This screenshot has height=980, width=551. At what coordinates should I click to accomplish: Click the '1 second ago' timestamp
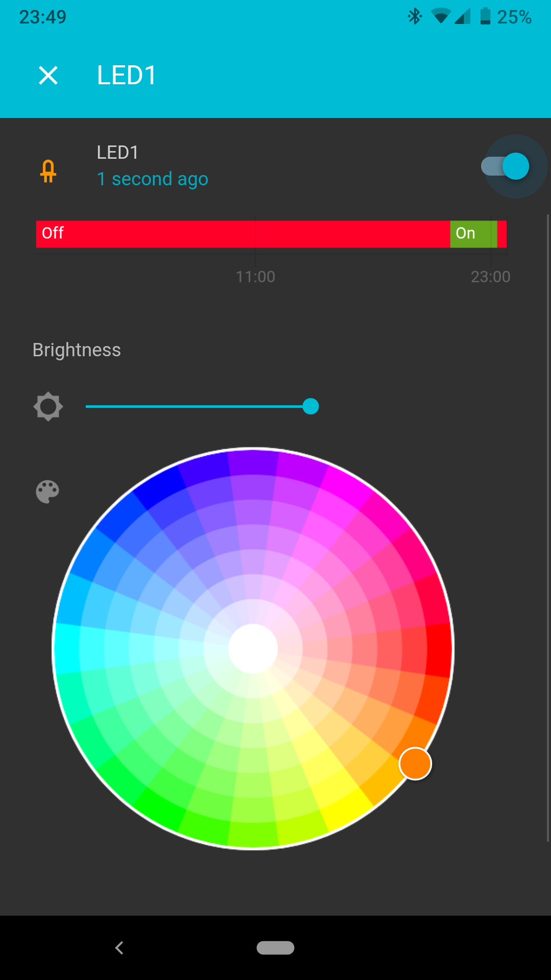153,179
